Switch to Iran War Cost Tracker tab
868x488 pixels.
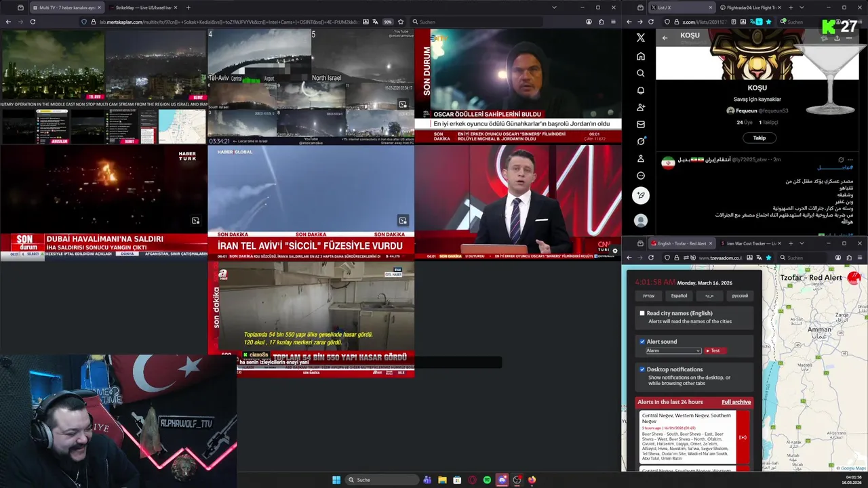[x=751, y=243]
